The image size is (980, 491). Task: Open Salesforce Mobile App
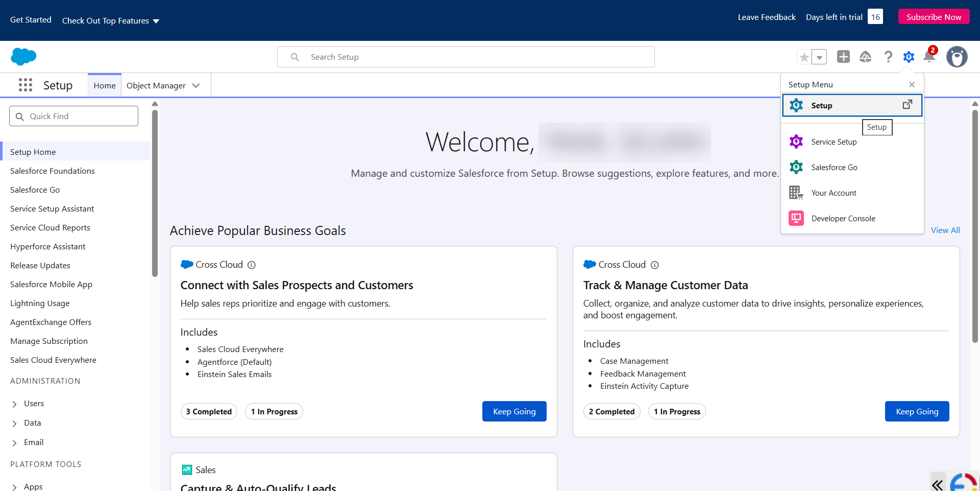click(x=51, y=284)
